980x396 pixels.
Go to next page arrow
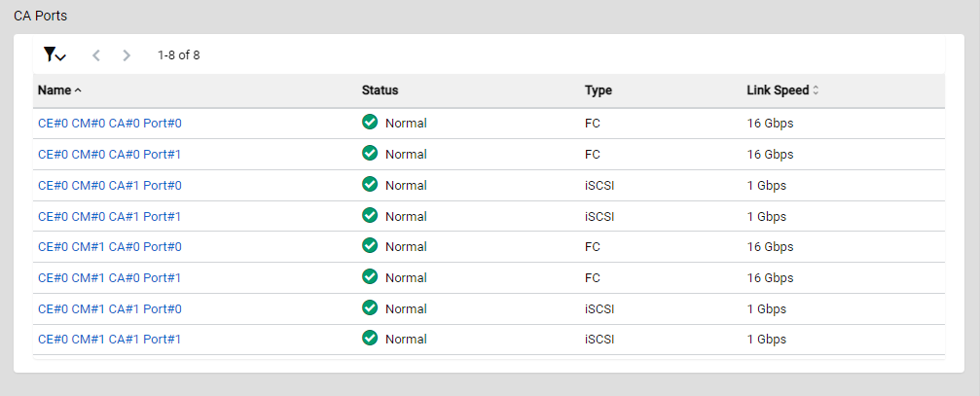pos(126,55)
